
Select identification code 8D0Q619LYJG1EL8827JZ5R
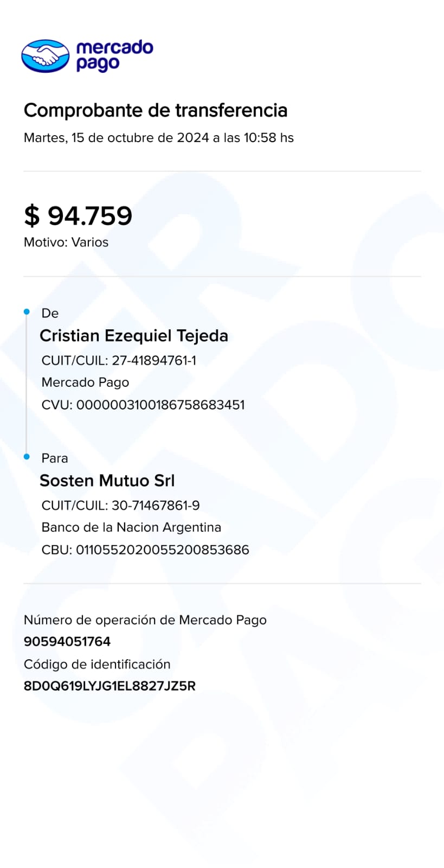[110, 686]
